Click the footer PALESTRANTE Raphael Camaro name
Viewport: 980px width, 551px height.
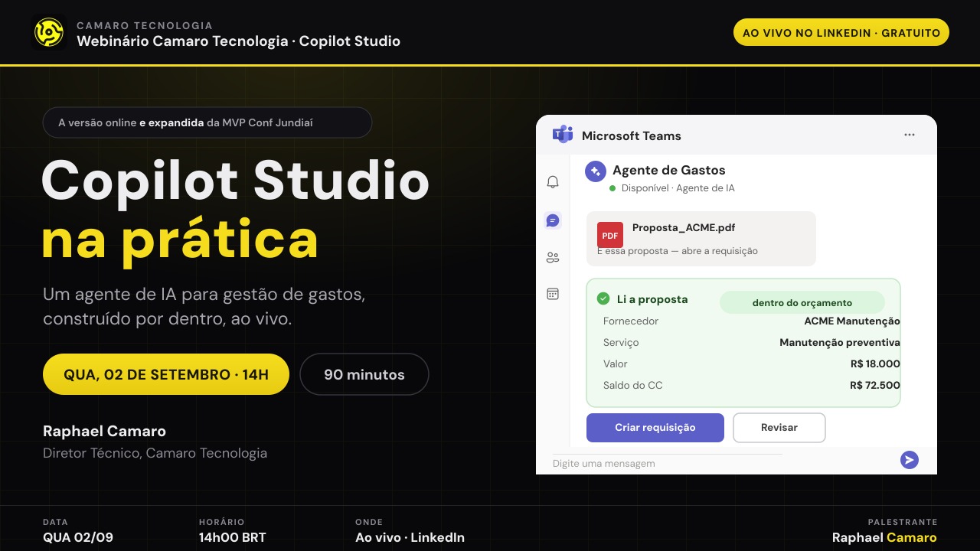coord(884,537)
